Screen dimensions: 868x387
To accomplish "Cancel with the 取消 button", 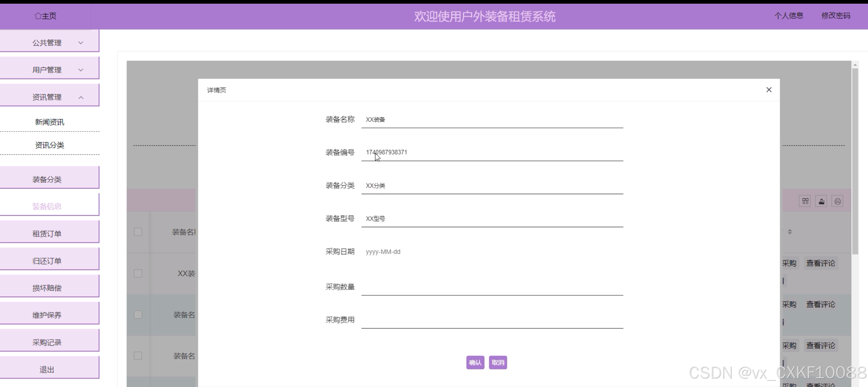I will 498,362.
